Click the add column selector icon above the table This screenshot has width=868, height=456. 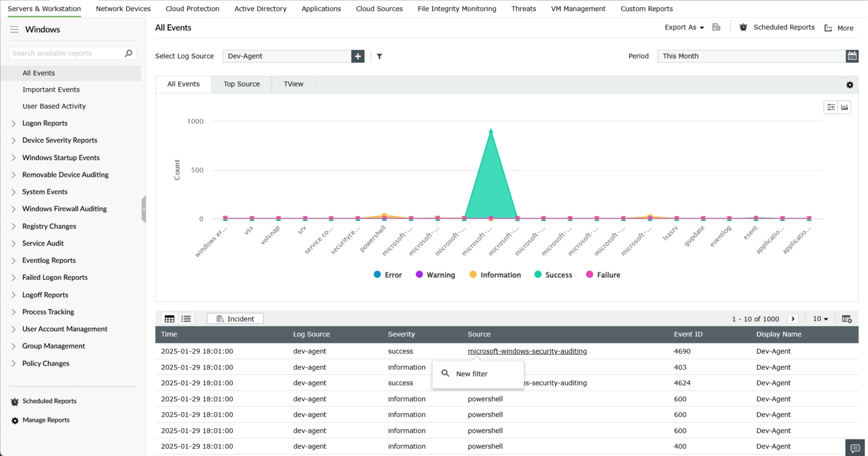pyautogui.click(x=847, y=318)
